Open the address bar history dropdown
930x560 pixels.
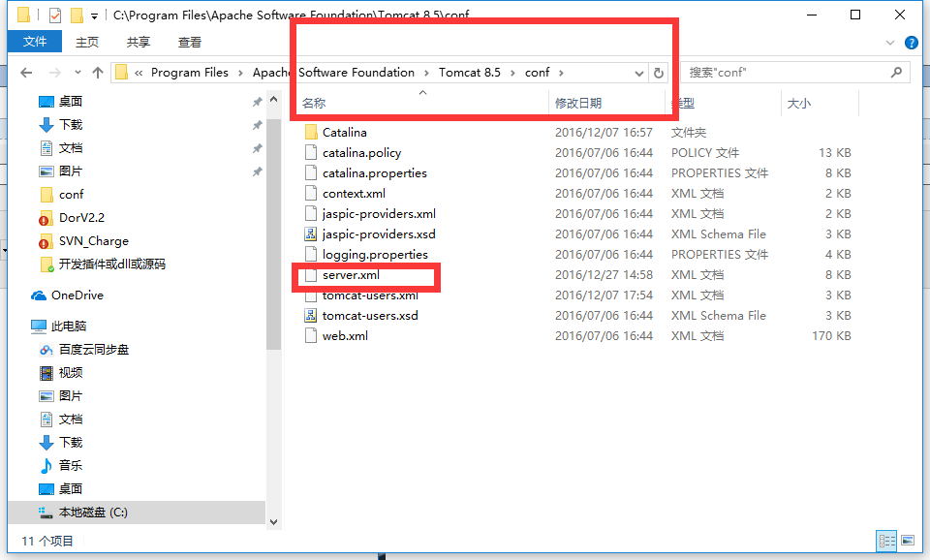coord(638,73)
